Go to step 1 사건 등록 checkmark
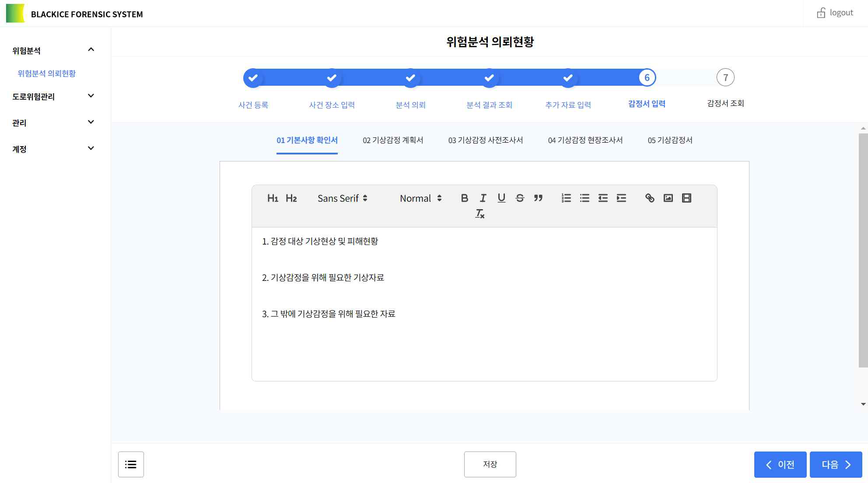868x483 pixels. tap(253, 78)
